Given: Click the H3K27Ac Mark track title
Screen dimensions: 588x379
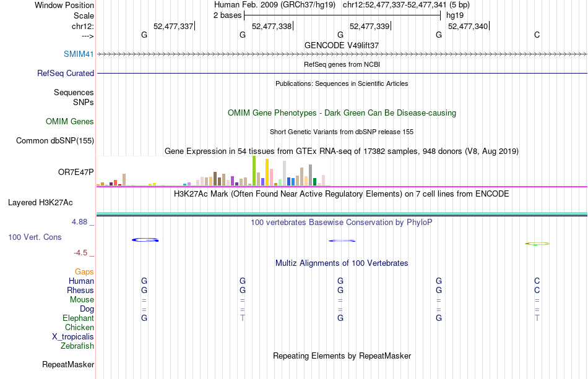Looking at the screenshot, I should 342,194.
